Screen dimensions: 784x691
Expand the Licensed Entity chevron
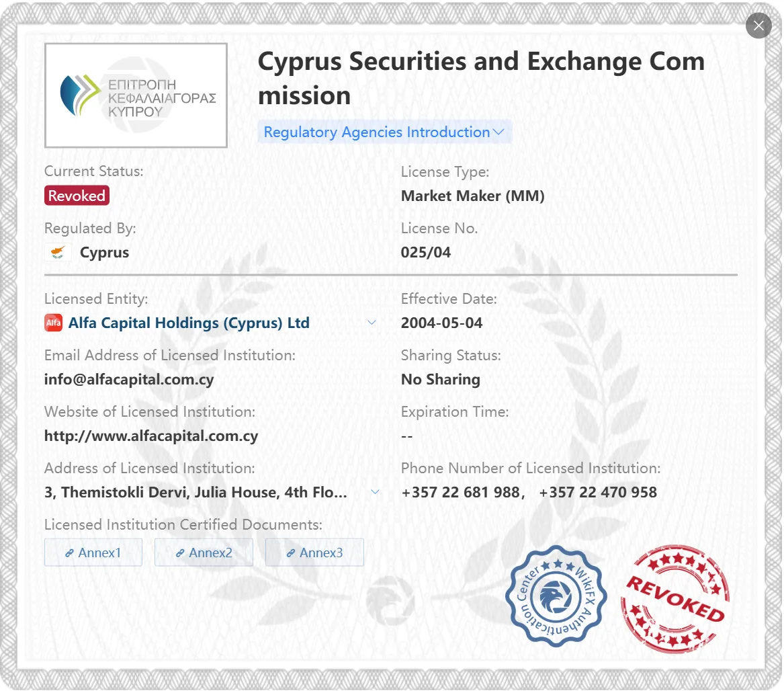coord(372,323)
